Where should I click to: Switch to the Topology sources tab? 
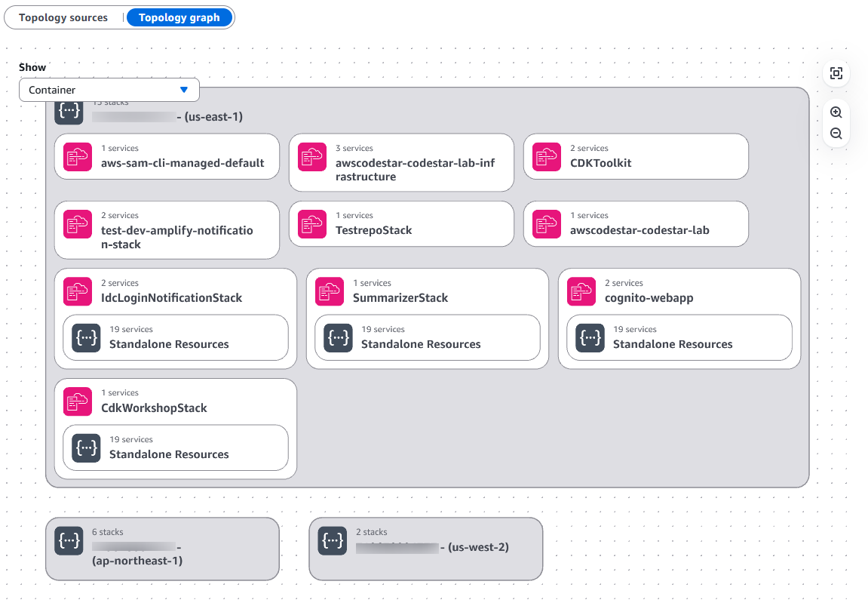(x=63, y=17)
